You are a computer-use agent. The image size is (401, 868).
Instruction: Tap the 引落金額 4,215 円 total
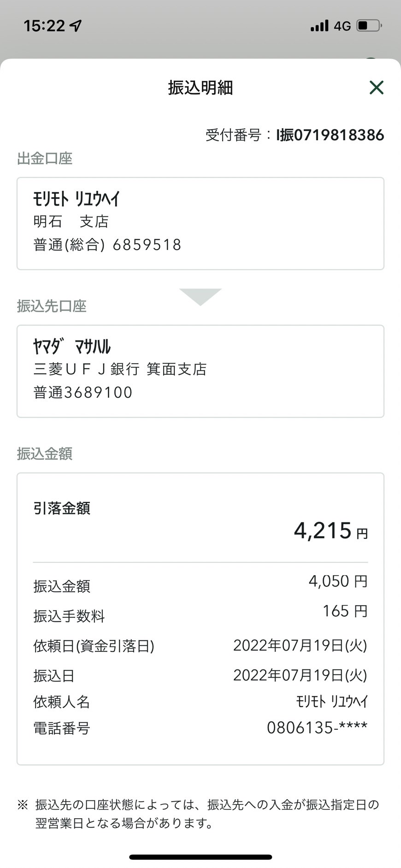(331, 531)
